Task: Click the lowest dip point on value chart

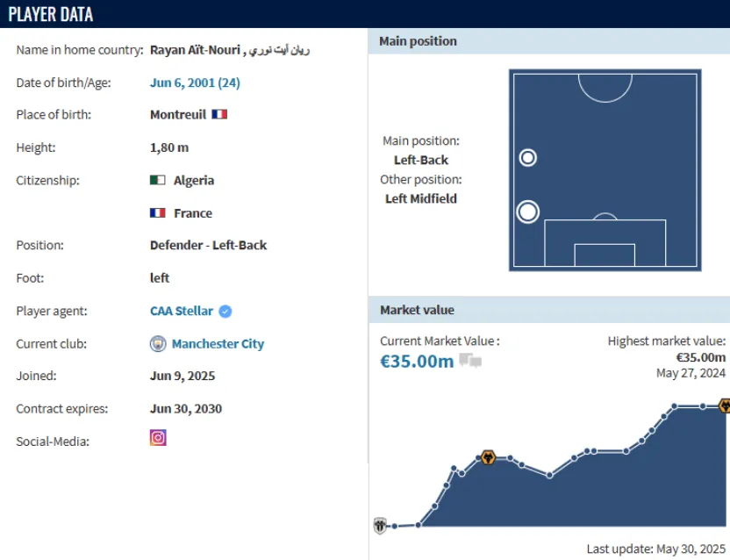Action: pos(549,475)
